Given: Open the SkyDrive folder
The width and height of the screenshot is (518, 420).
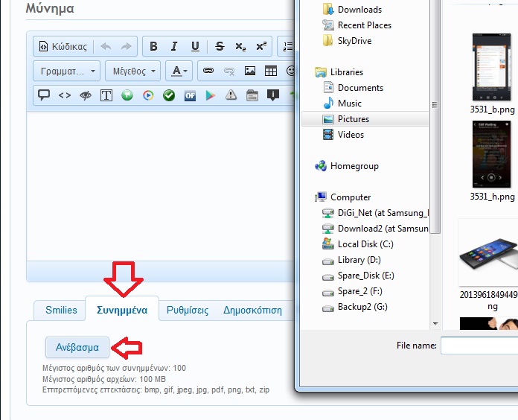Looking at the screenshot, I should 347,41.
